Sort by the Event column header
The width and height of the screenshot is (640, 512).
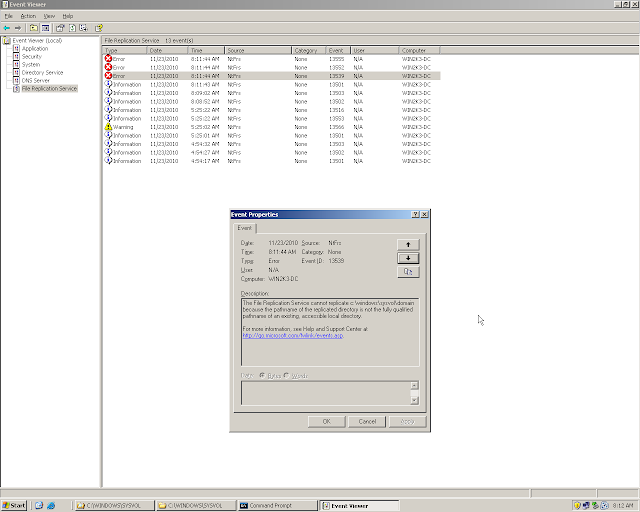click(x=338, y=51)
